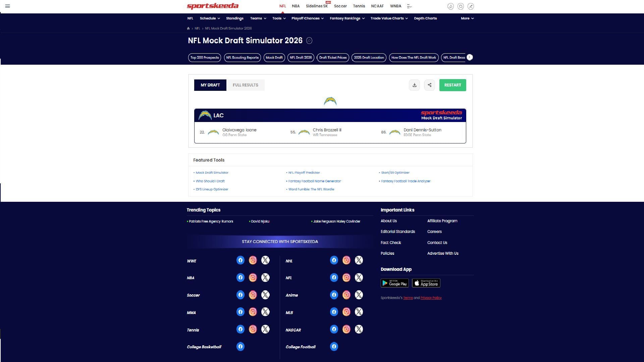Open the WWE Instagram icon

[x=253, y=260]
